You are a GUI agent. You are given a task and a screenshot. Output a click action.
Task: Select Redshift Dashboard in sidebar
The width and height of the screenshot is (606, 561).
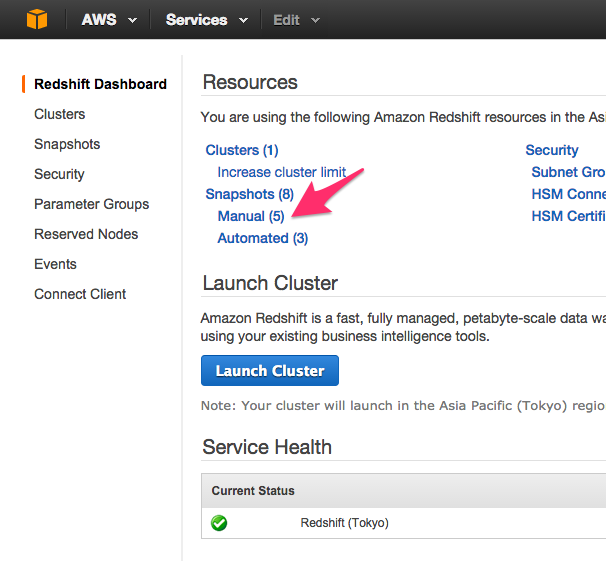tap(100, 84)
